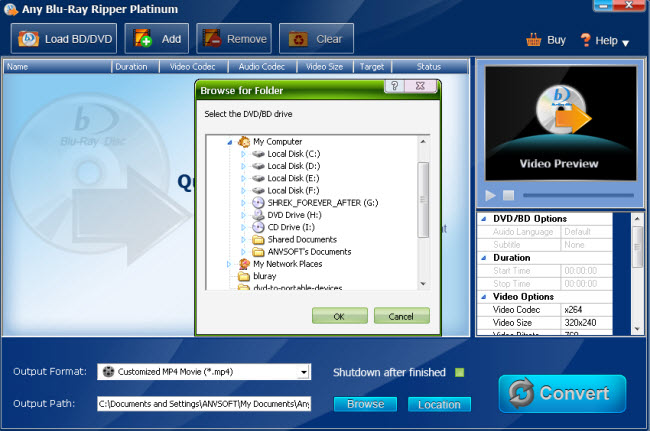This screenshot has height=431, width=650.
Task: Click options panel scrollbar down arrow
Action: click(x=638, y=329)
